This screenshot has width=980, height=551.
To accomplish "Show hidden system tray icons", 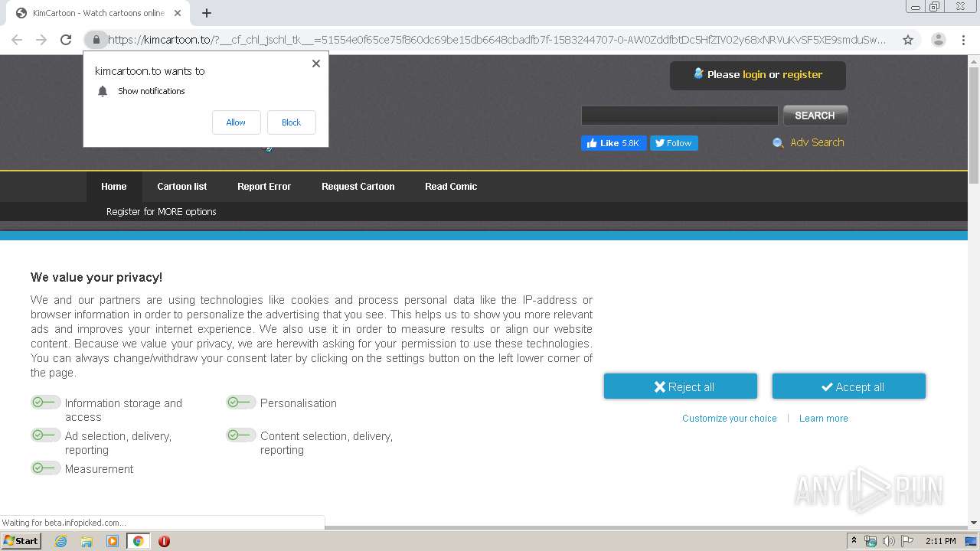I will click(x=854, y=541).
